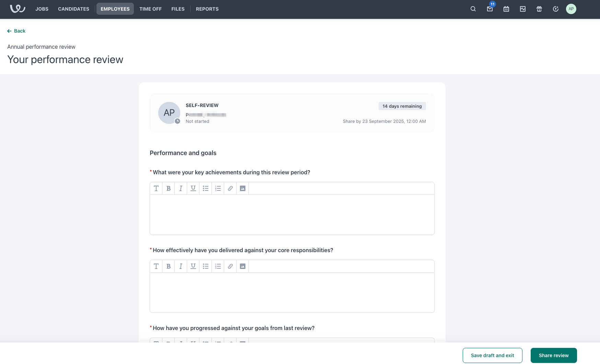600x364 pixels.
Task: Insert link in key achievements editor
Action: coord(230,188)
